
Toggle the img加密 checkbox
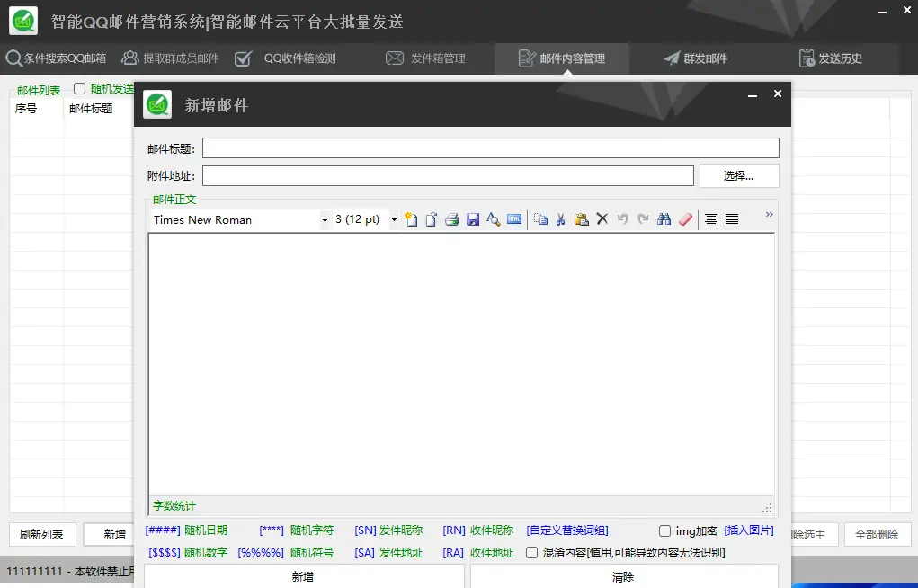[x=664, y=531]
